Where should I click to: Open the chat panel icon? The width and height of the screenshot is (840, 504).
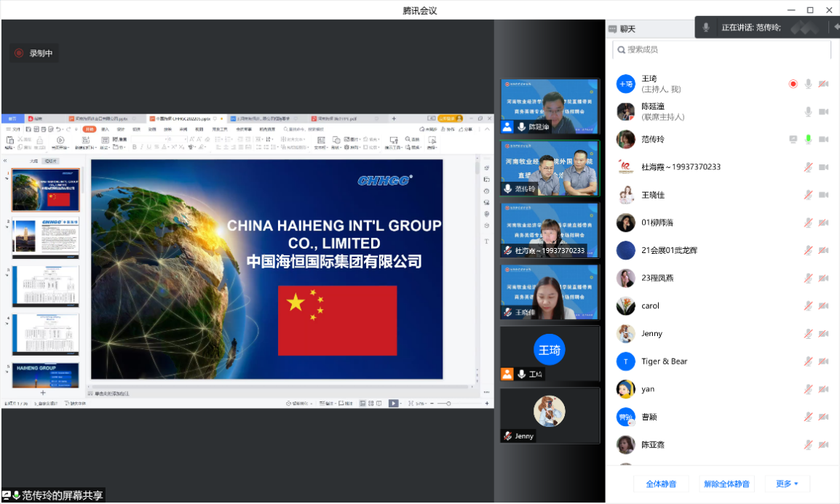click(612, 29)
